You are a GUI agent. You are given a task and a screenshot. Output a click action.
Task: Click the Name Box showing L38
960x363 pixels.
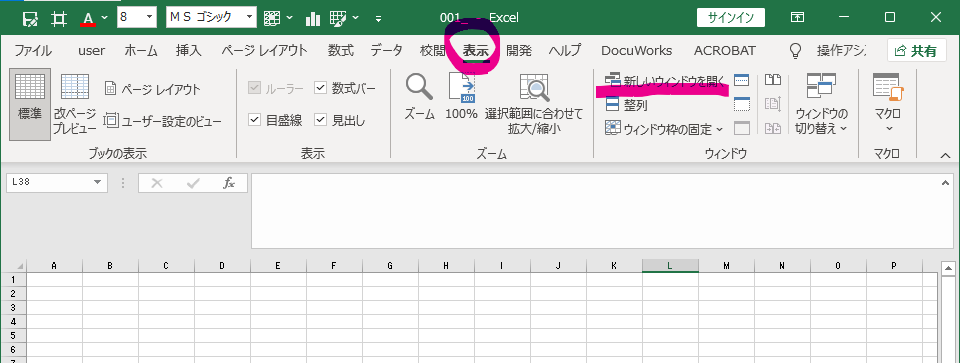pos(48,182)
